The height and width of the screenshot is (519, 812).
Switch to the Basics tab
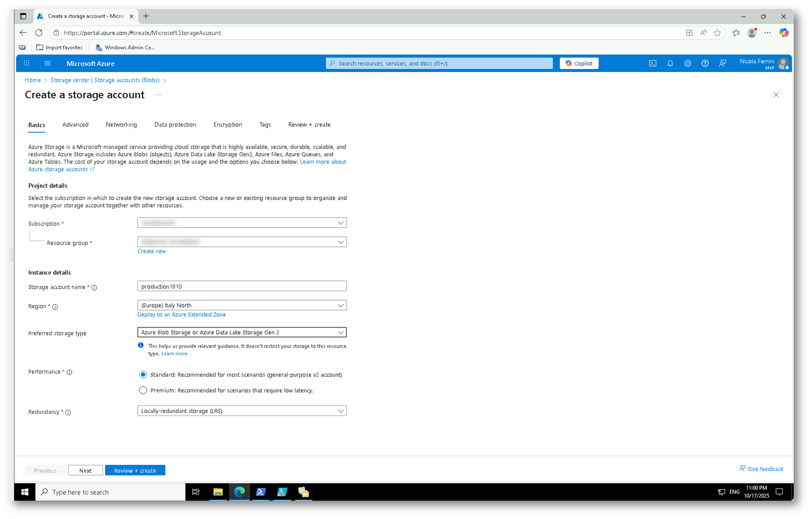coord(37,125)
